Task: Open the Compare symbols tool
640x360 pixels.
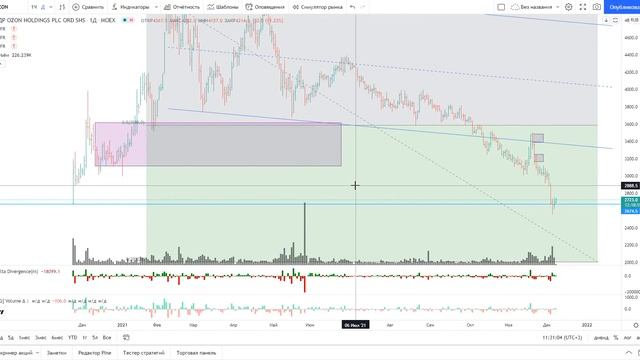Action: click(88, 7)
